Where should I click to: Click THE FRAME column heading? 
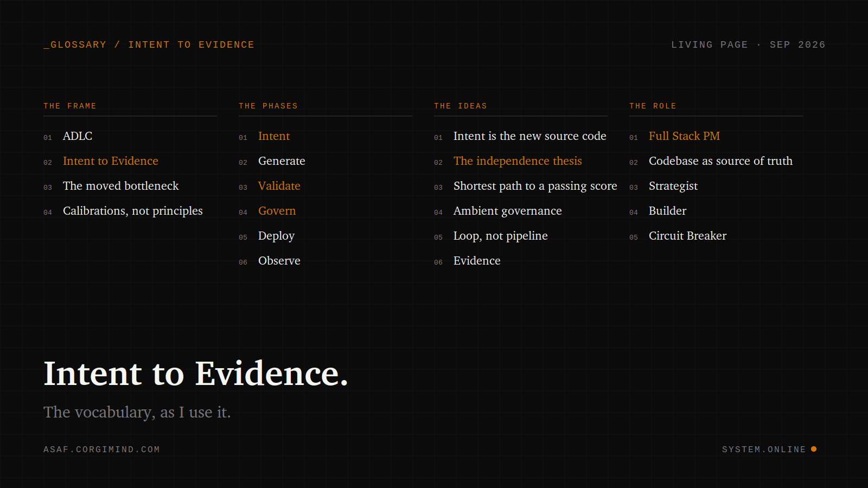tap(70, 106)
